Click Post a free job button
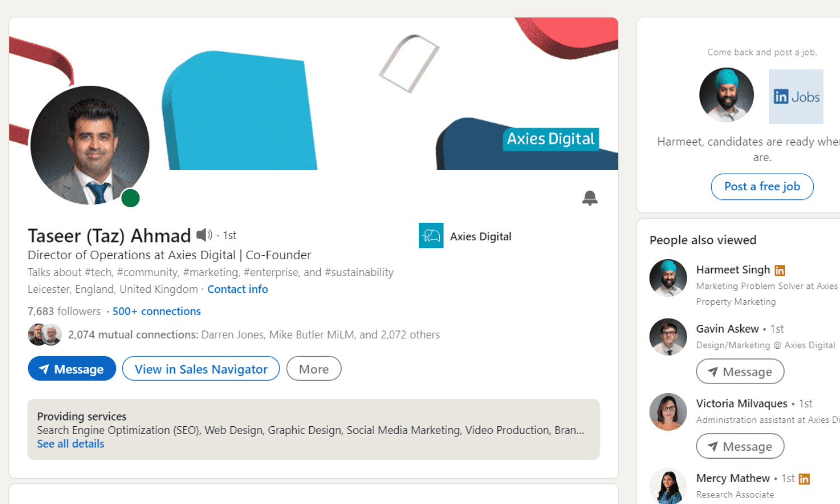 coord(762,186)
